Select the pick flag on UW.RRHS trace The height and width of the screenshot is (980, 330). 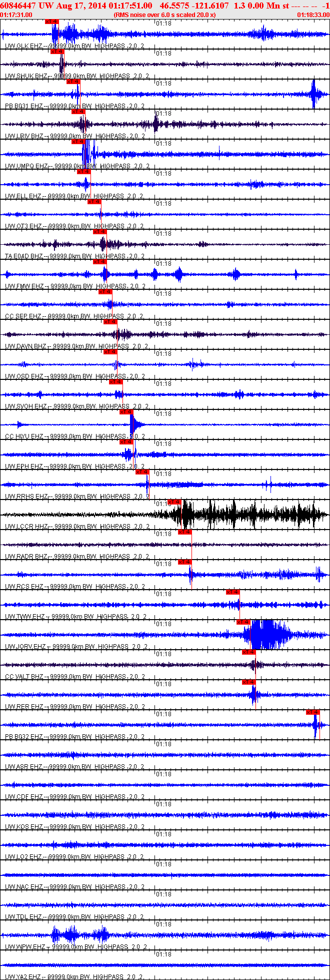click(142, 472)
